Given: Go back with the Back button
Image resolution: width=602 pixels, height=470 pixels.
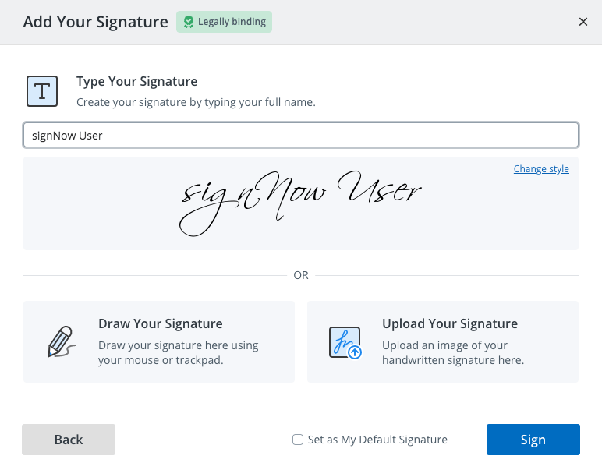Looking at the screenshot, I should [x=68, y=439].
